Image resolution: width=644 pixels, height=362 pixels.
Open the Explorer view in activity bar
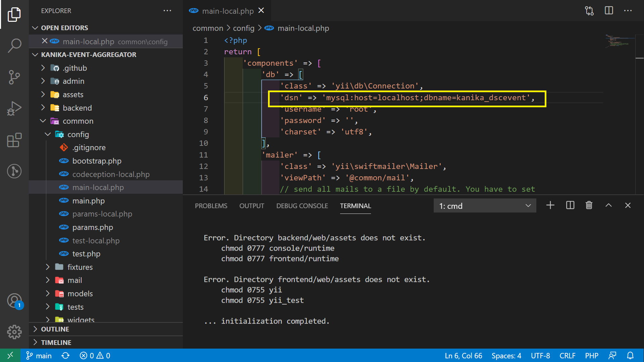(x=14, y=14)
